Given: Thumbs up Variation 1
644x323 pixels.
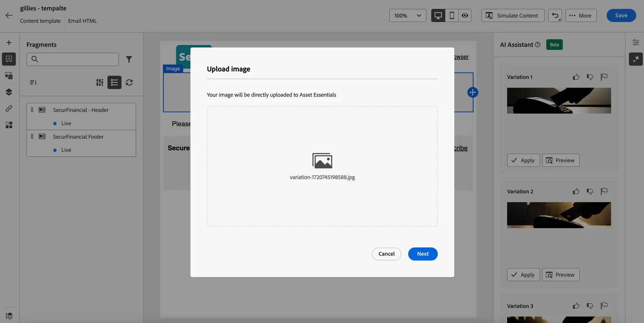Looking at the screenshot, I should [x=576, y=77].
